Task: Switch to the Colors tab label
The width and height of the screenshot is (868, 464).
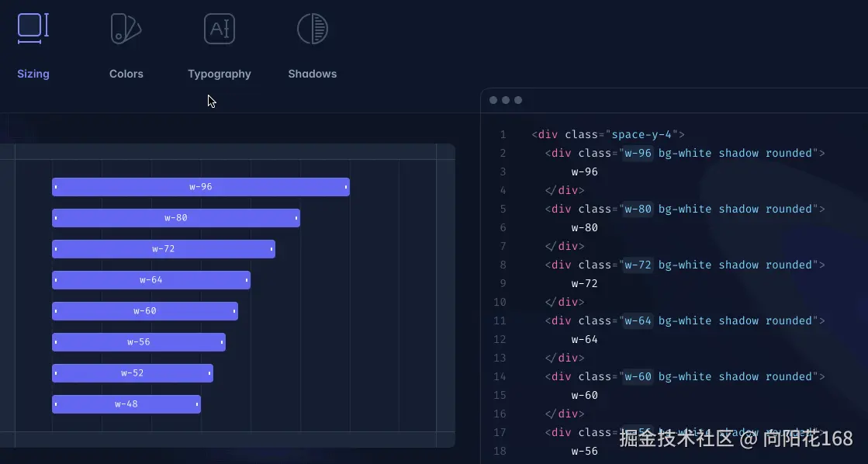Action: pyautogui.click(x=126, y=74)
